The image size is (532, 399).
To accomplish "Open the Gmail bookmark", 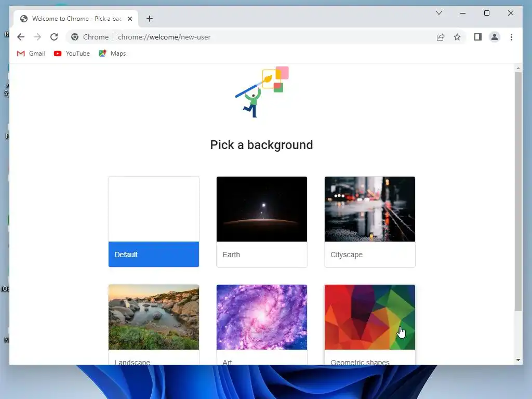I will (31, 54).
